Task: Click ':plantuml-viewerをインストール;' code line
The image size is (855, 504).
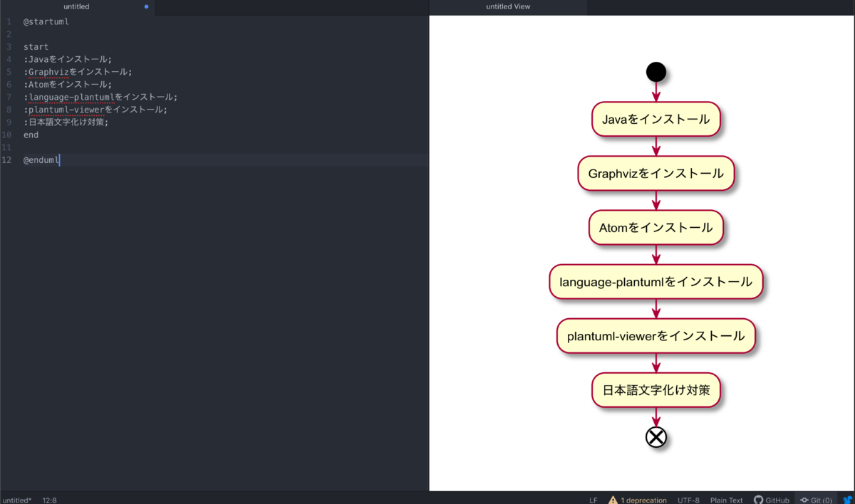Action: click(95, 110)
